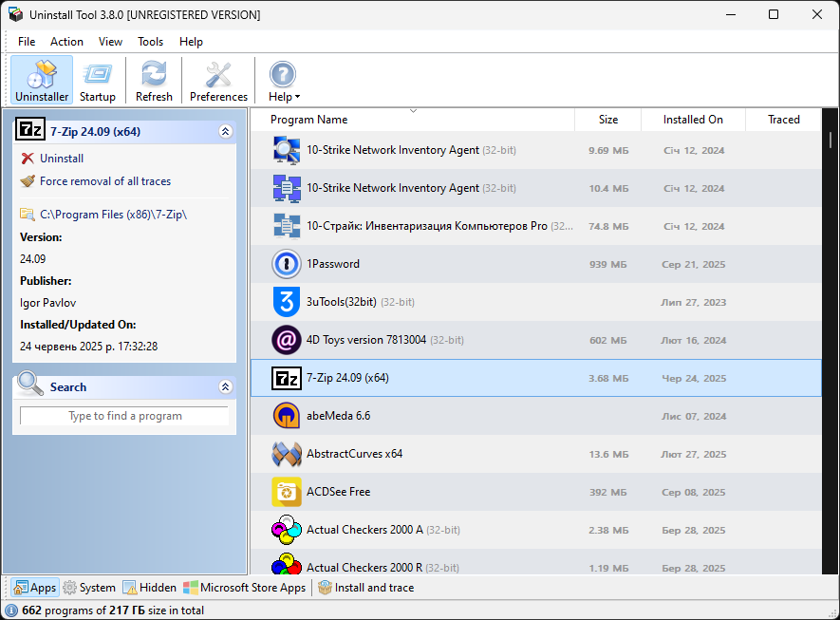840x620 pixels.
Task: Collapse the Search panel
Action: point(226,386)
